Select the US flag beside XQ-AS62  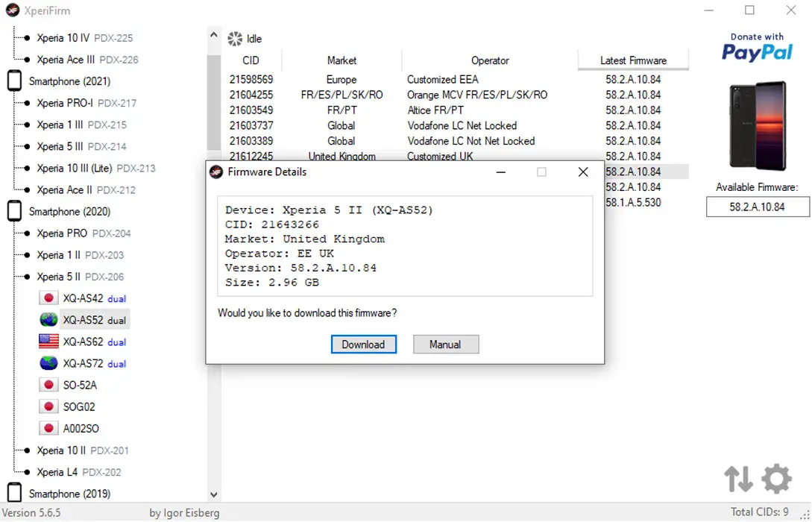48,342
